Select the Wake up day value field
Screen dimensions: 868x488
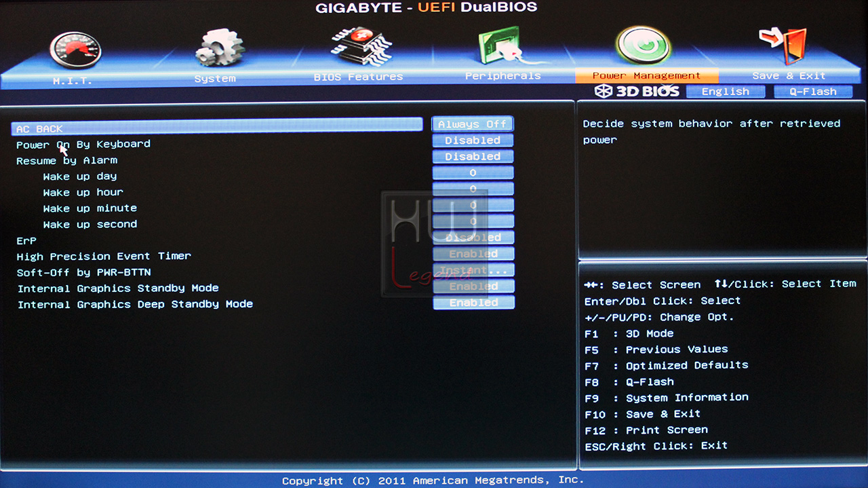click(473, 173)
